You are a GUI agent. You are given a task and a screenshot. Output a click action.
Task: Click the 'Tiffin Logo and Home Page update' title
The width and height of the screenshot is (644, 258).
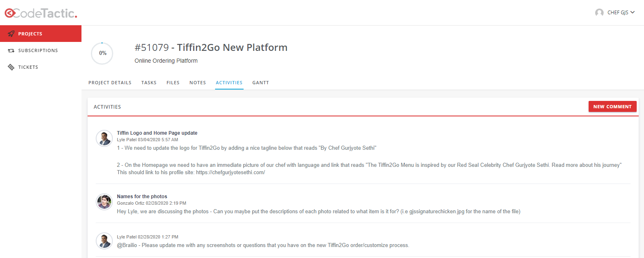(157, 133)
